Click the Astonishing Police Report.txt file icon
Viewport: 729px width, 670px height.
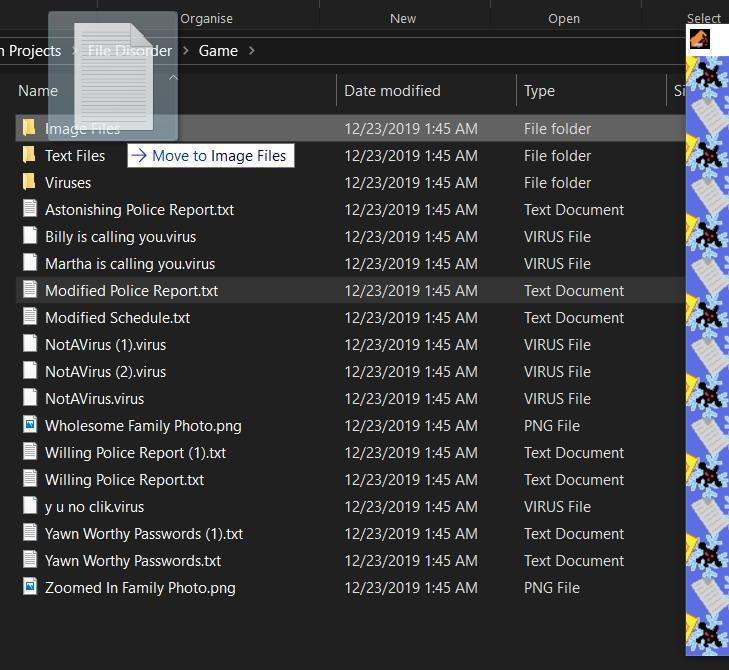[30, 208]
